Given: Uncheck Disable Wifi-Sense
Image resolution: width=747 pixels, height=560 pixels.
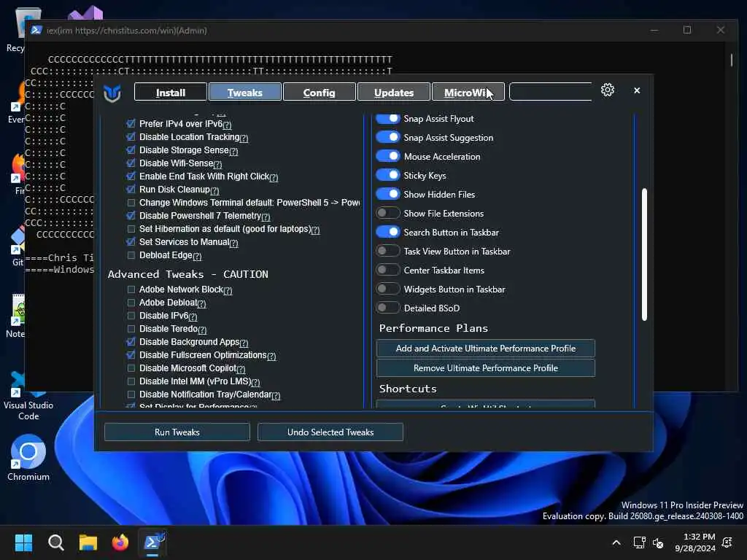Looking at the screenshot, I should click(x=131, y=163).
